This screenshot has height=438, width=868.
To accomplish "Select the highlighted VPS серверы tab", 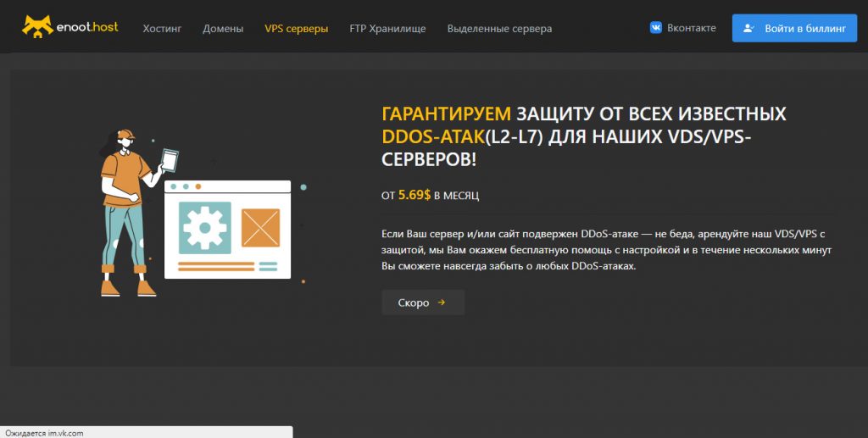I will click(296, 28).
